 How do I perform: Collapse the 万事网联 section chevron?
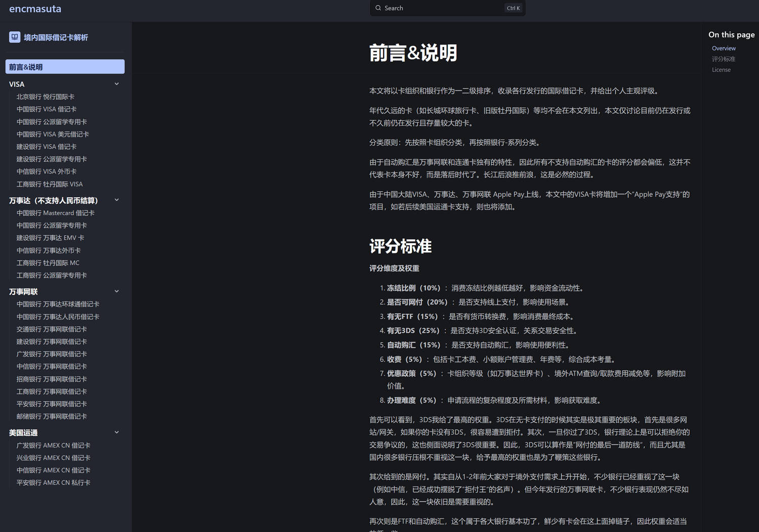(116, 291)
